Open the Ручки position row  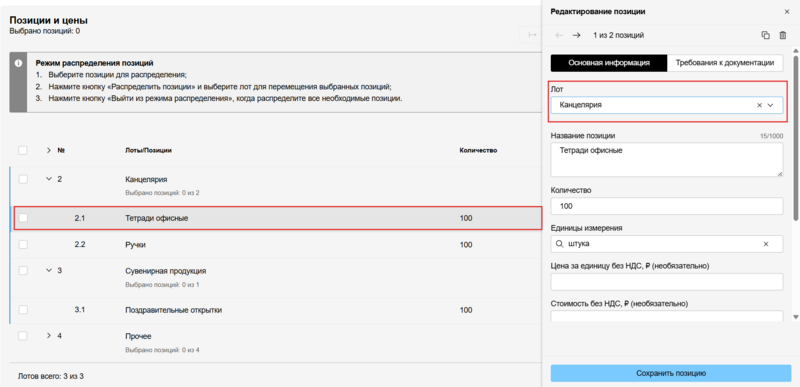click(276, 245)
